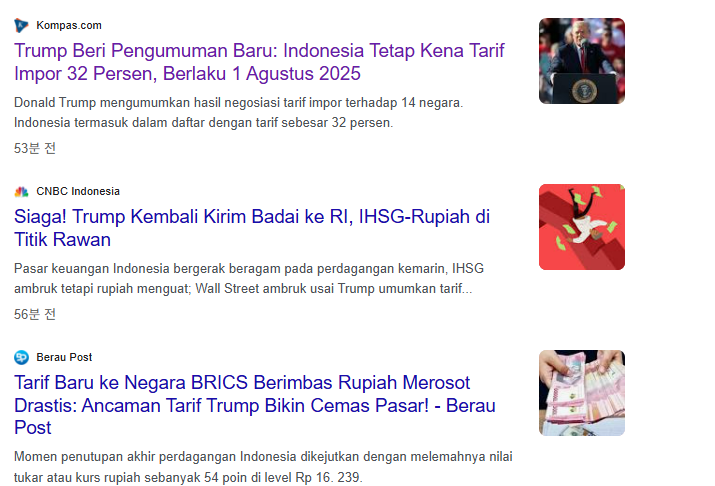The image size is (715, 486).
Task: Click snippet starting 'Pasar keuangan Indonesia bergerak'
Action: (x=249, y=279)
